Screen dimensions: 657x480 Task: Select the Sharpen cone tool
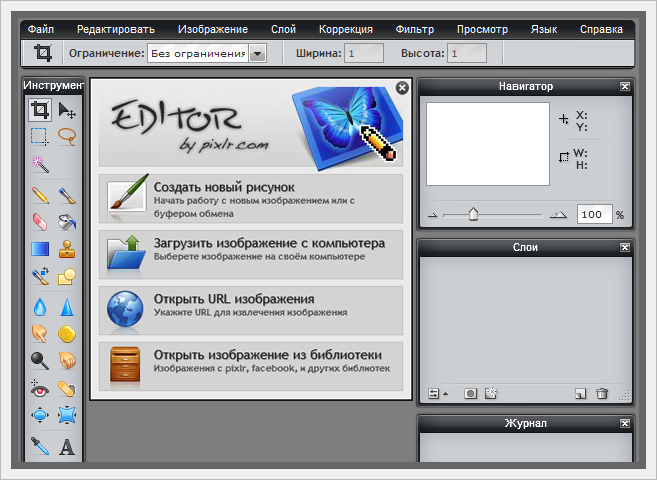[67, 307]
